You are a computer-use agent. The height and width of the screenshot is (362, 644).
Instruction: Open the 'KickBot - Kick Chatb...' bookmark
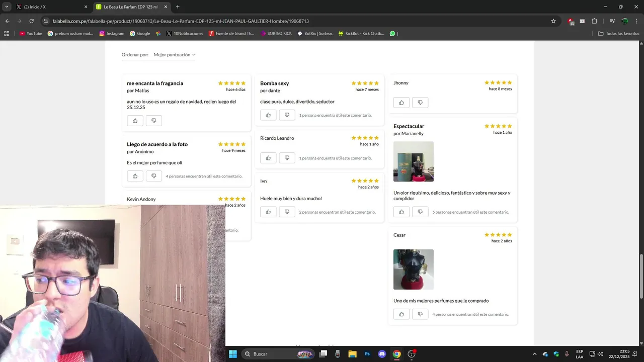pos(361,34)
